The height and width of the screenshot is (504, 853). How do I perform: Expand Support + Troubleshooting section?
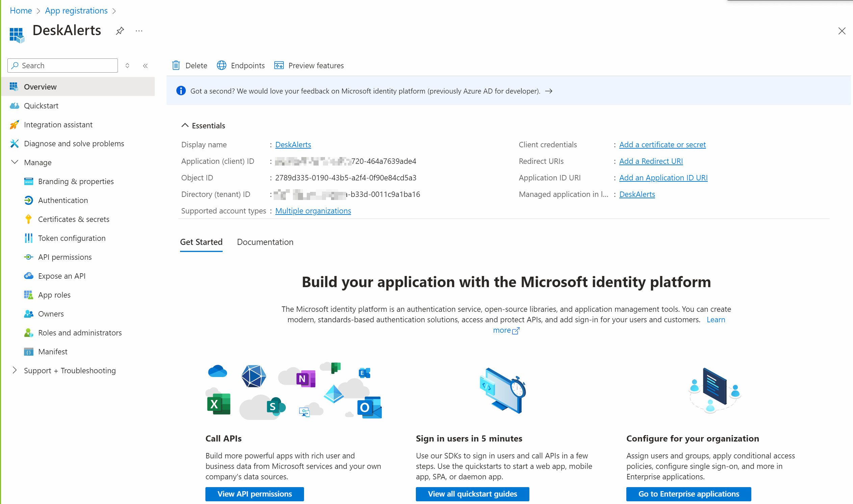[x=15, y=370]
